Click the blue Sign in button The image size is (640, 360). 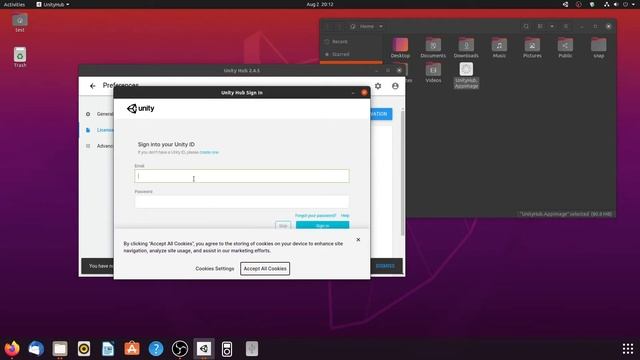[x=322, y=225]
